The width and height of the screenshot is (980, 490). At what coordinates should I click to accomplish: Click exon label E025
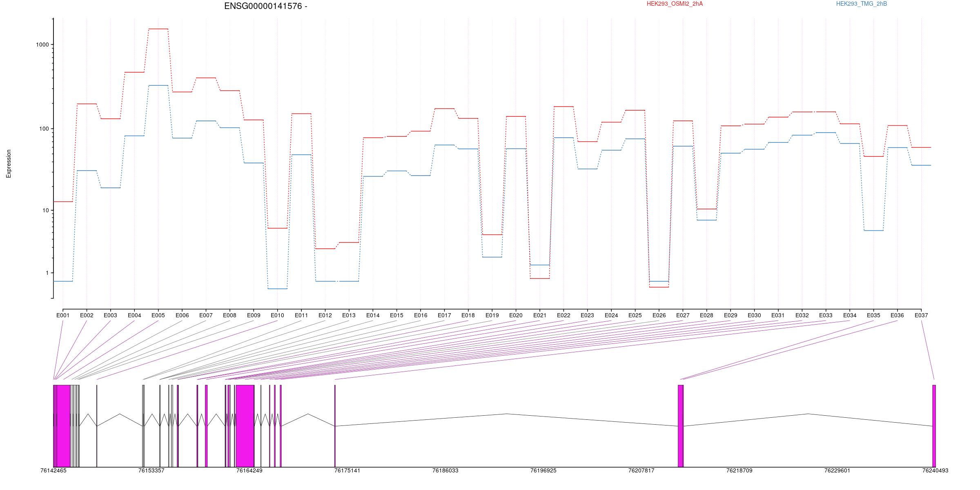[x=635, y=316]
